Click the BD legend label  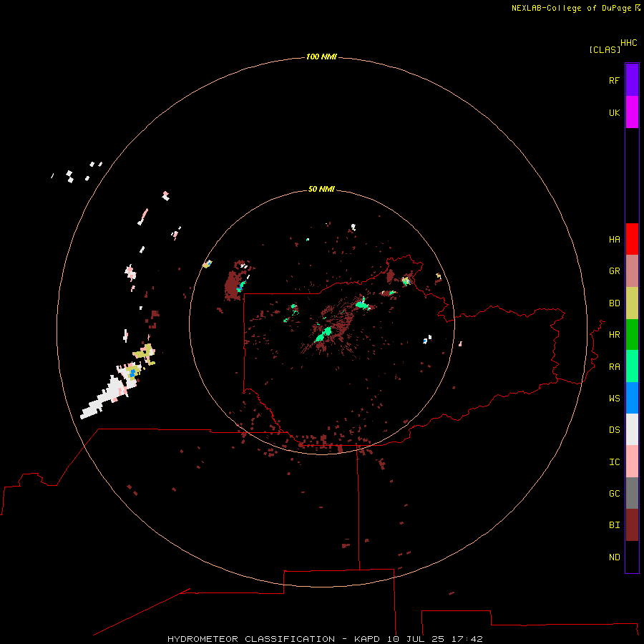coord(614,303)
